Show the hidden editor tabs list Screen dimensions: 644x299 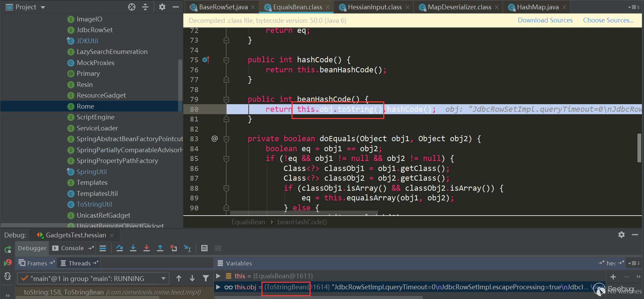click(x=634, y=7)
